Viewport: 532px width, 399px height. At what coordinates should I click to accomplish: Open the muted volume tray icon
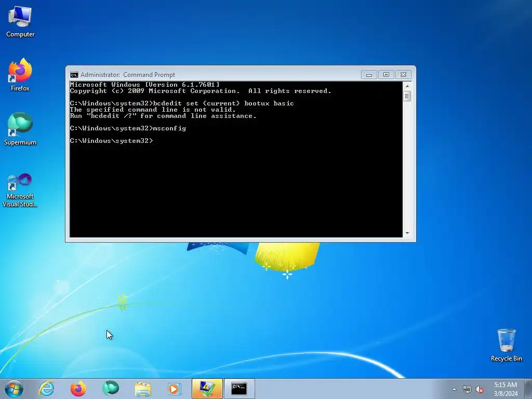click(x=480, y=390)
